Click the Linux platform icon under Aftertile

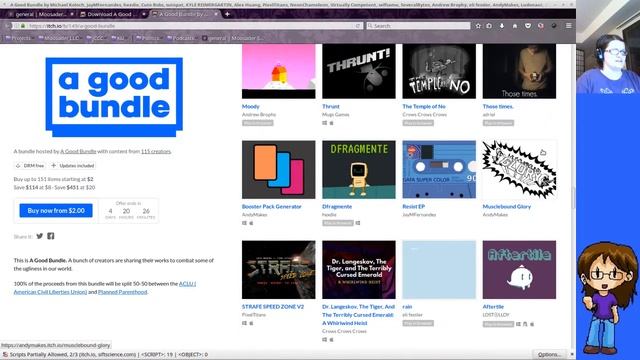(525, 324)
